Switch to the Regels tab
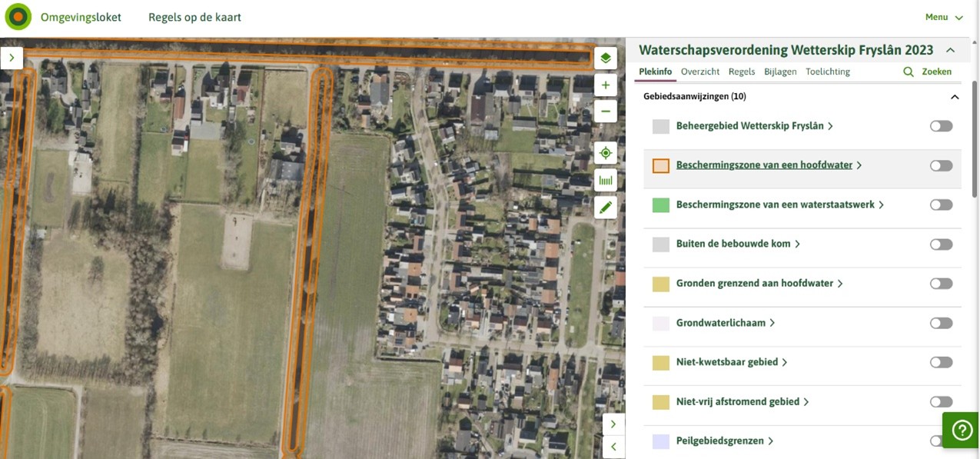Viewport: 980px width, 459px height. point(742,72)
